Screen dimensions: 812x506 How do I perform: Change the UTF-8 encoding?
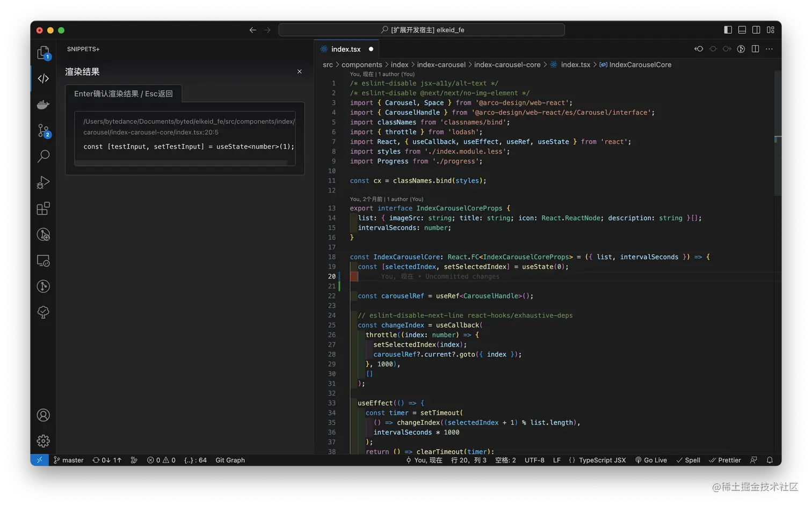534,460
